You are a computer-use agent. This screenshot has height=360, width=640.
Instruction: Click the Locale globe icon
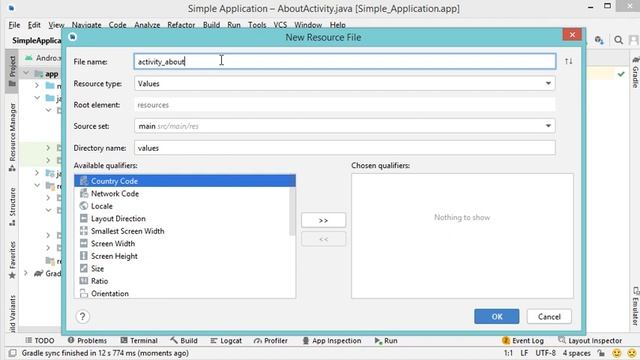click(84, 206)
